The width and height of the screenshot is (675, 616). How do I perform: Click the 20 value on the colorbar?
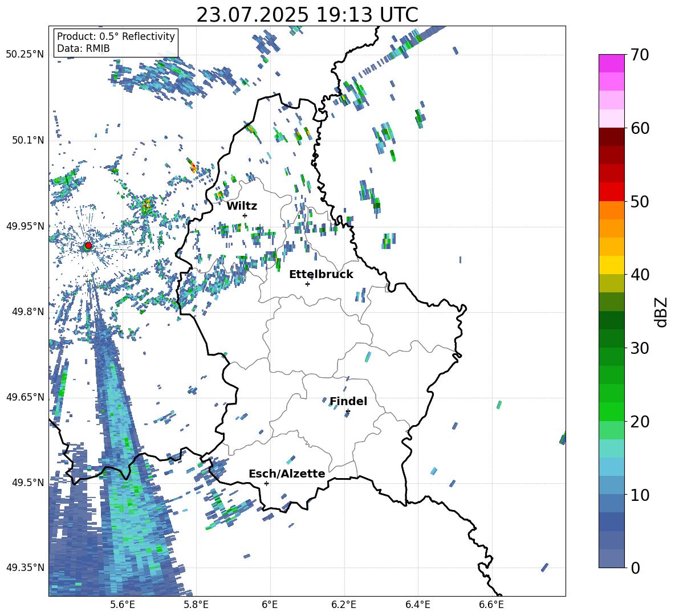639,422
